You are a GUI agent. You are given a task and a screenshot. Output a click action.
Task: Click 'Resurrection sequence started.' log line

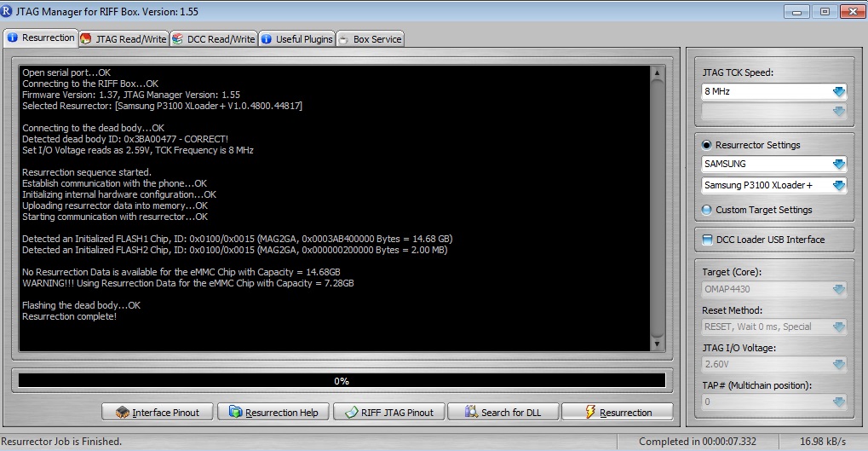[86, 172]
